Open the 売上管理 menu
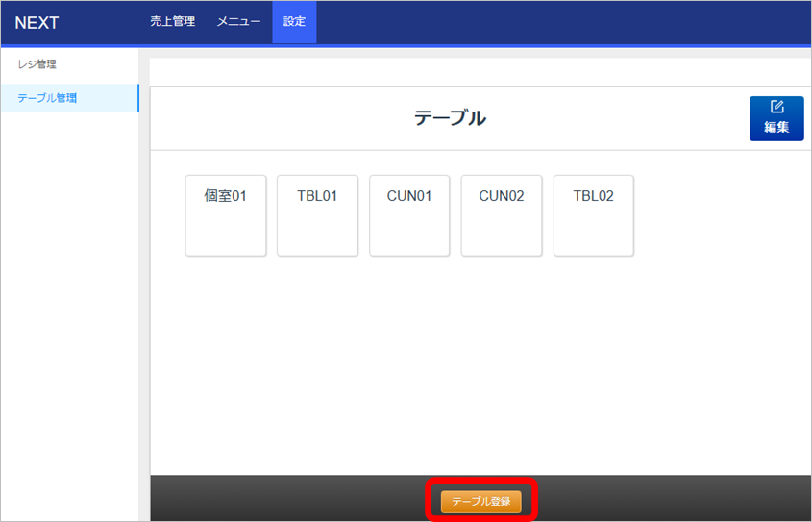This screenshot has width=812, height=522. (172, 22)
